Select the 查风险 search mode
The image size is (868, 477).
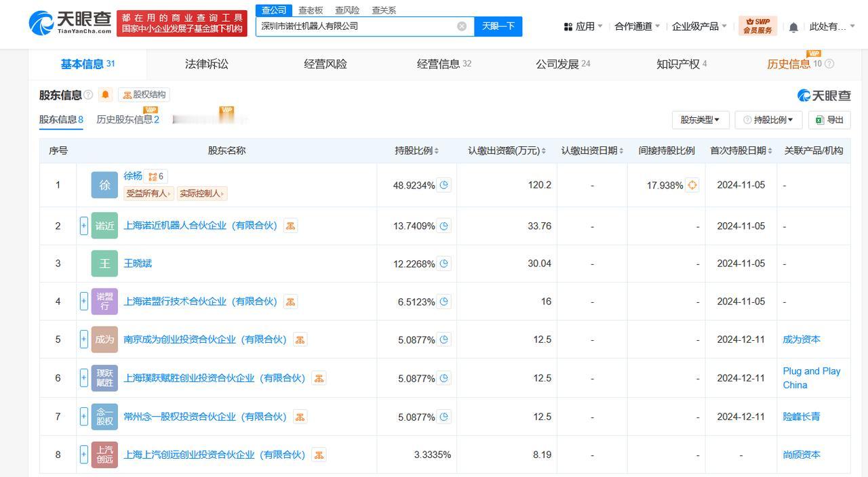347,10
